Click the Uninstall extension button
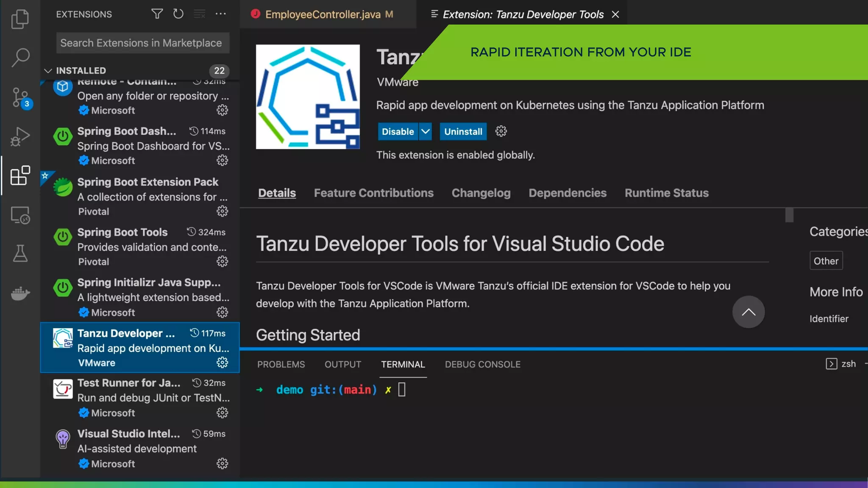 coord(463,131)
